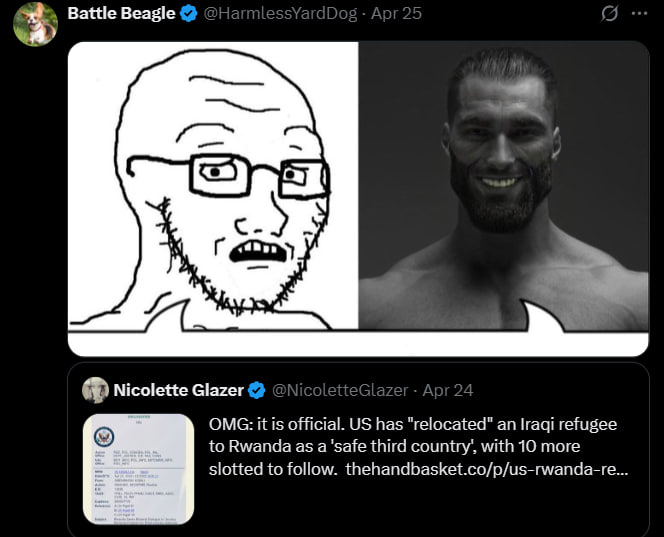Click the speech bubble strip below the meme

click(358, 343)
